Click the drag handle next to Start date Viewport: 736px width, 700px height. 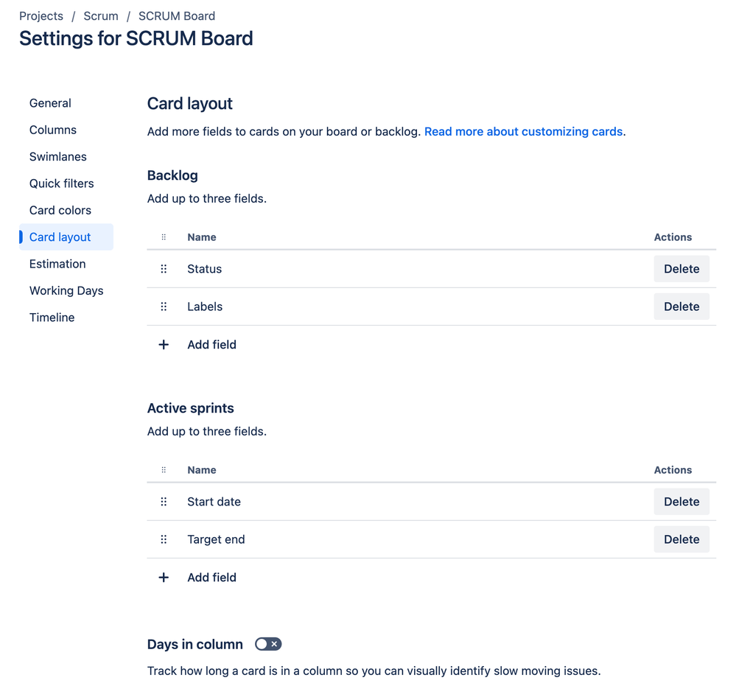(164, 501)
